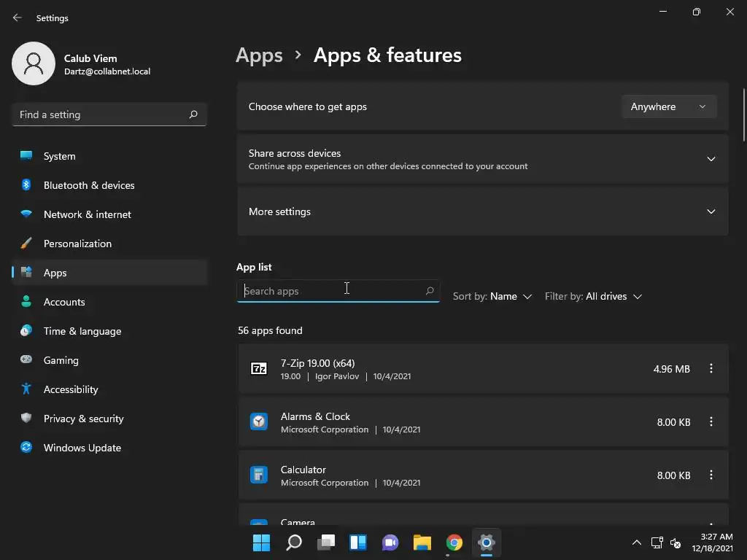Expand the More settings section

tap(711, 211)
